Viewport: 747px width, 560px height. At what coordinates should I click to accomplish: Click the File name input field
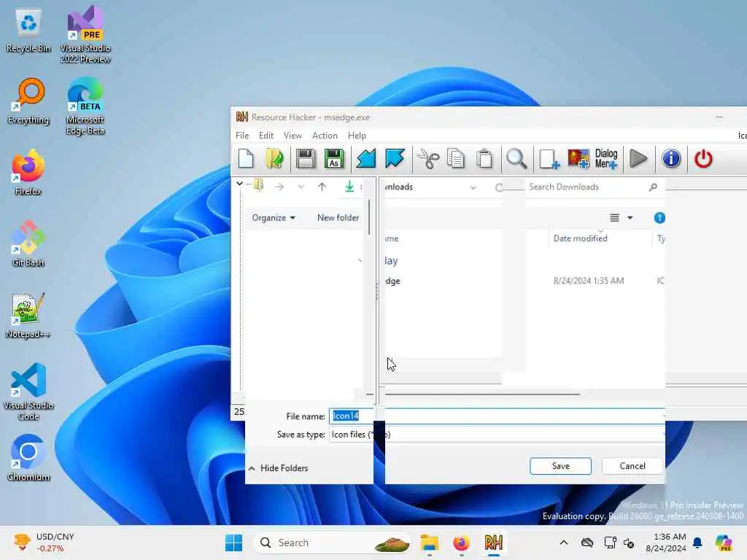tap(496, 416)
